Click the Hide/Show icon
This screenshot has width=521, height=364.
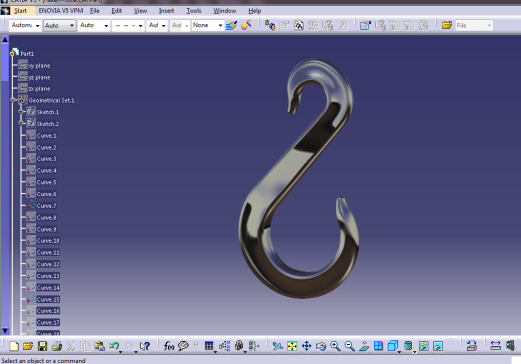pos(423,346)
